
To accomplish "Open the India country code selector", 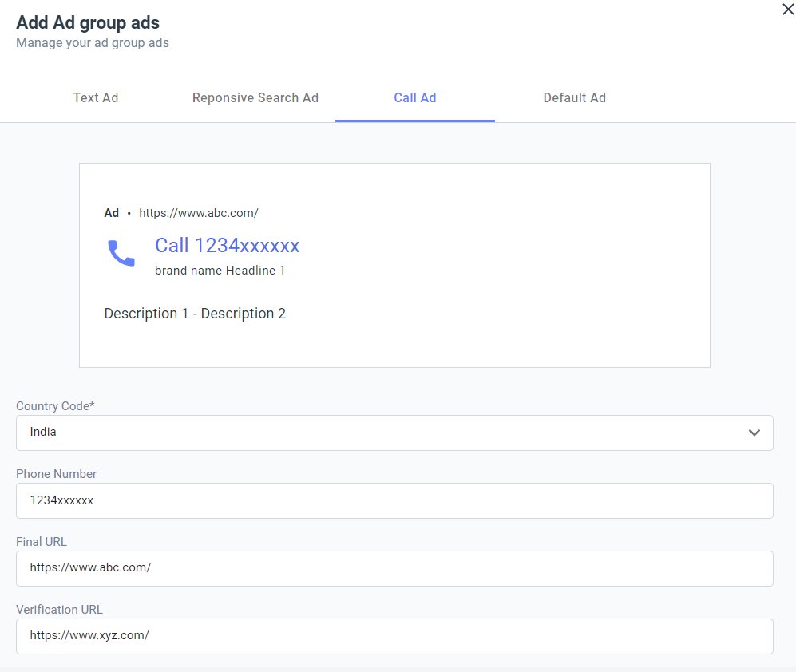I will tap(394, 433).
